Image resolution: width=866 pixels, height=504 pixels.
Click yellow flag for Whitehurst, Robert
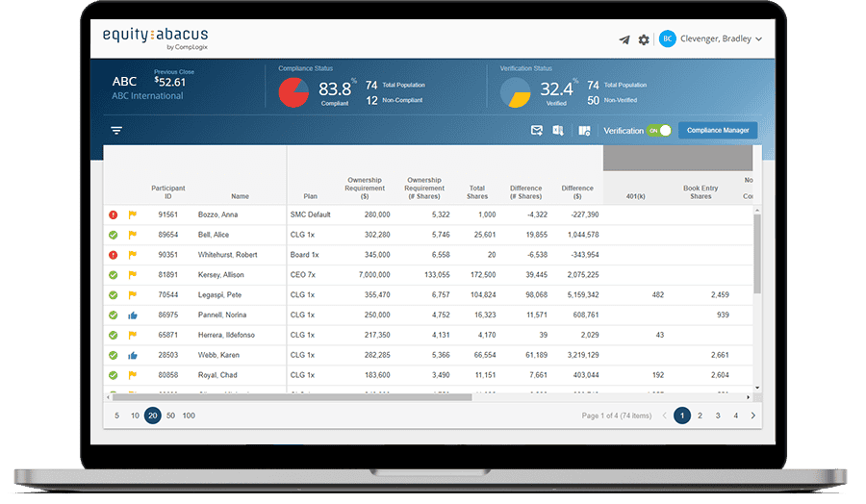(x=133, y=255)
